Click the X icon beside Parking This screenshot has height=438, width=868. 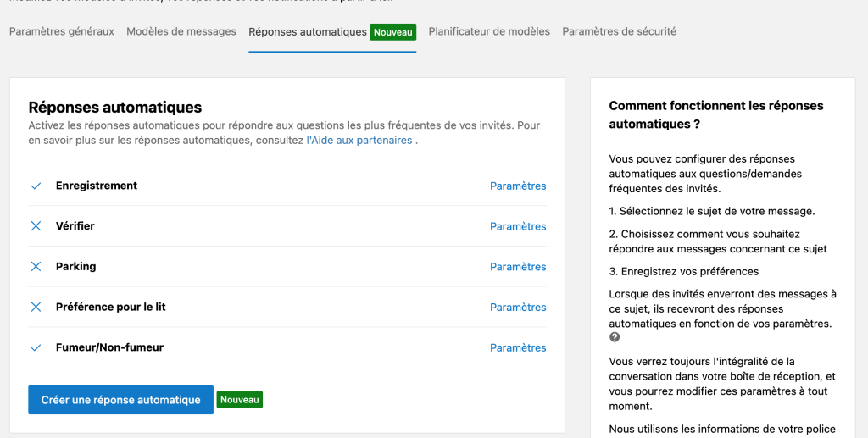click(36, 267)
